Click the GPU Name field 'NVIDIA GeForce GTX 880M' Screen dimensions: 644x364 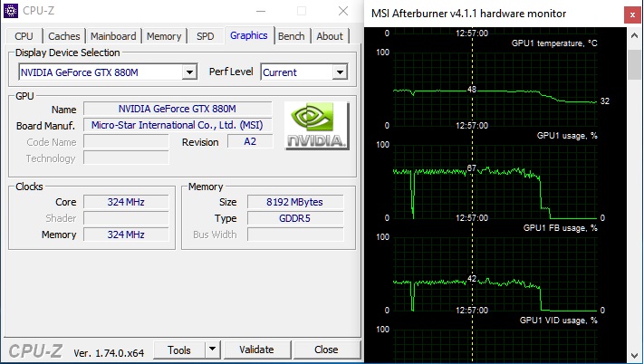tap(178, 109)
